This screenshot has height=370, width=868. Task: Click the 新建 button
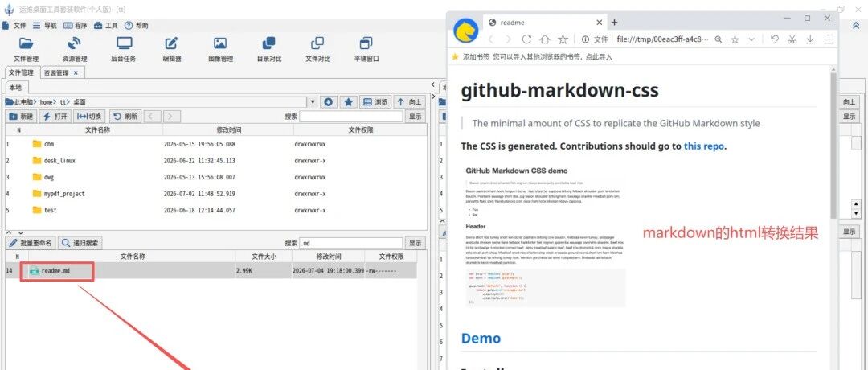point(21,117)
